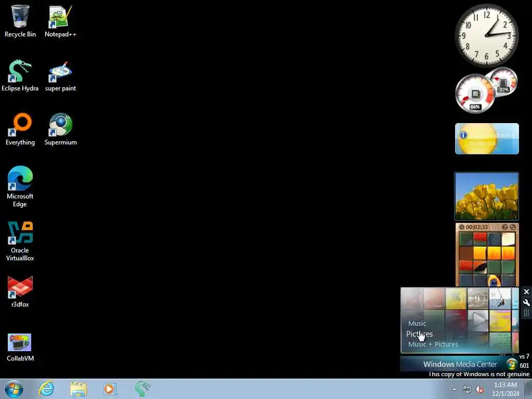Viewport: 532px width, 399px height.
Task: Open Internet Explorer from the taskbar
Action: tap(46, 389)
